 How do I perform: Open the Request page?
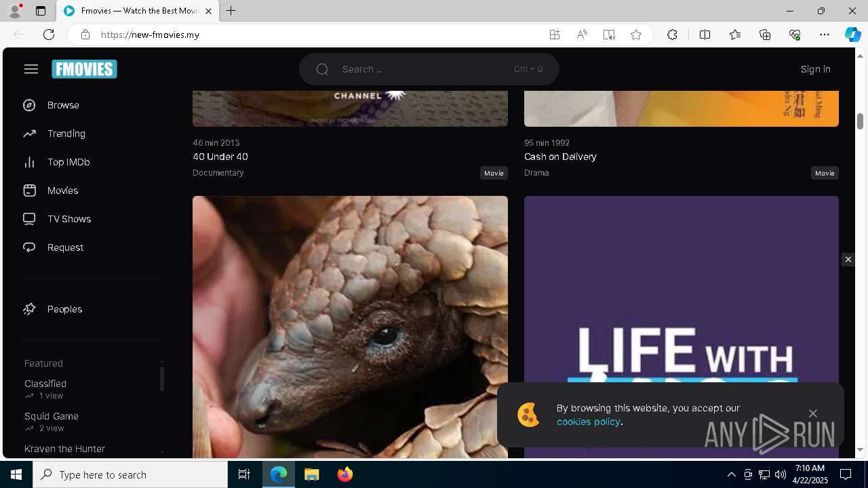click(65, 247)
